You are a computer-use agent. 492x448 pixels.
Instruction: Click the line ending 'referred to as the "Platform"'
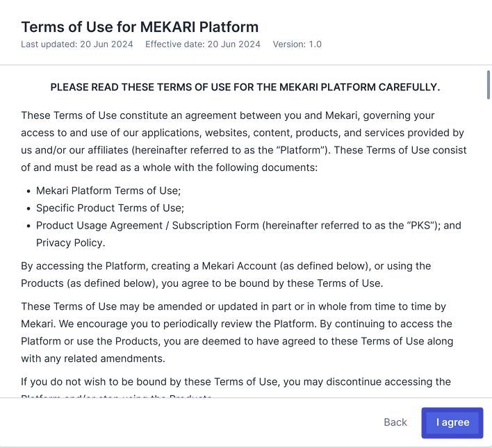coord(243,150)
